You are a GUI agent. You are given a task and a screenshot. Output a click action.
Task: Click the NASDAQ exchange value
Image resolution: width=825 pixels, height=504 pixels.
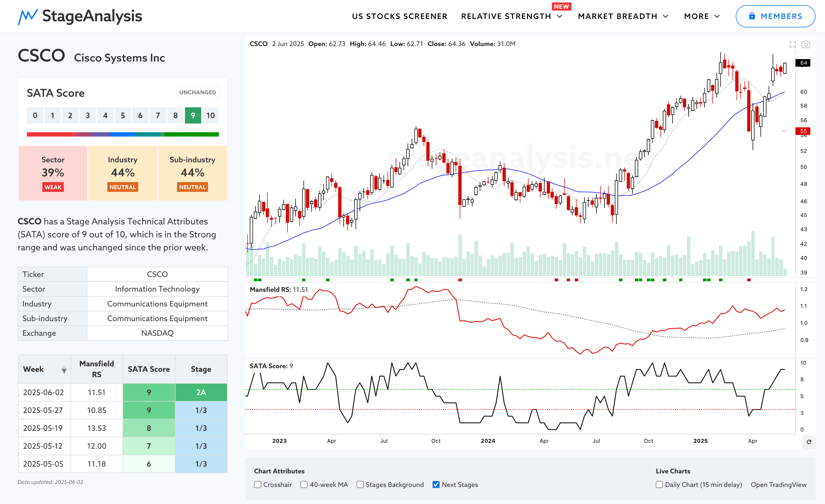[x=157, y=333]
